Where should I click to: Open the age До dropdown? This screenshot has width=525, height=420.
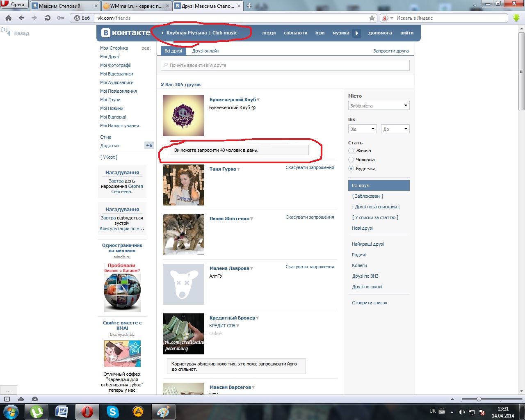(x=395, y=129)
